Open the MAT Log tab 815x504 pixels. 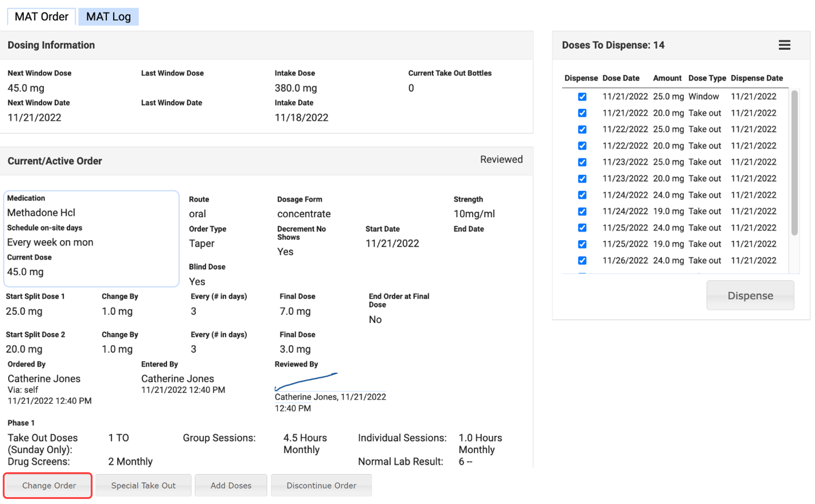point(108,17)
